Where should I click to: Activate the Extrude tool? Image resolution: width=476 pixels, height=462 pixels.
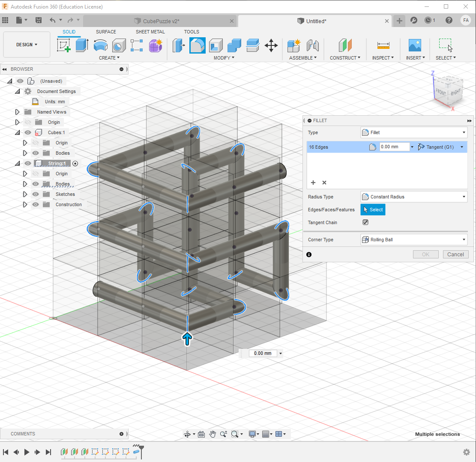pos(81,45)
